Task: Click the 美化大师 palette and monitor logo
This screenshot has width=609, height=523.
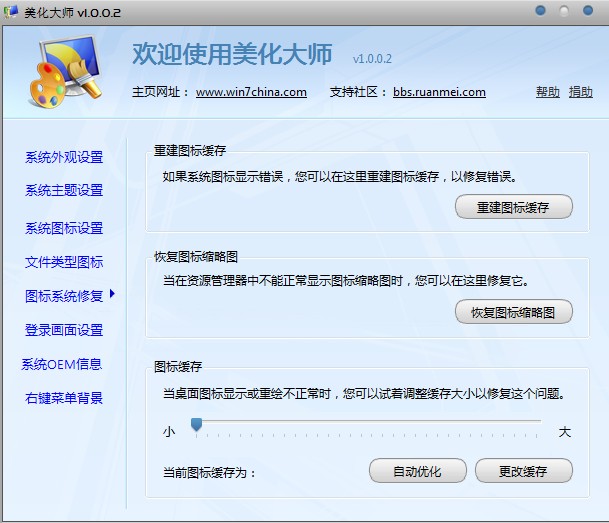Action: (x=65, y=72)
